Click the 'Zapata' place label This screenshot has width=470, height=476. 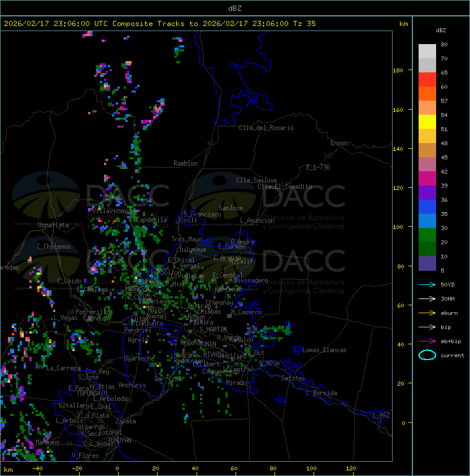point(125,421)
